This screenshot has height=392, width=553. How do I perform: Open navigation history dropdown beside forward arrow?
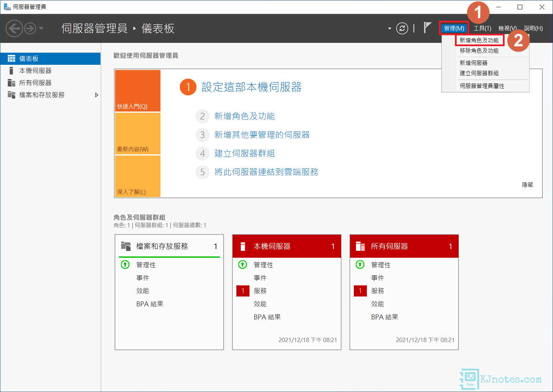pos(41,28)
